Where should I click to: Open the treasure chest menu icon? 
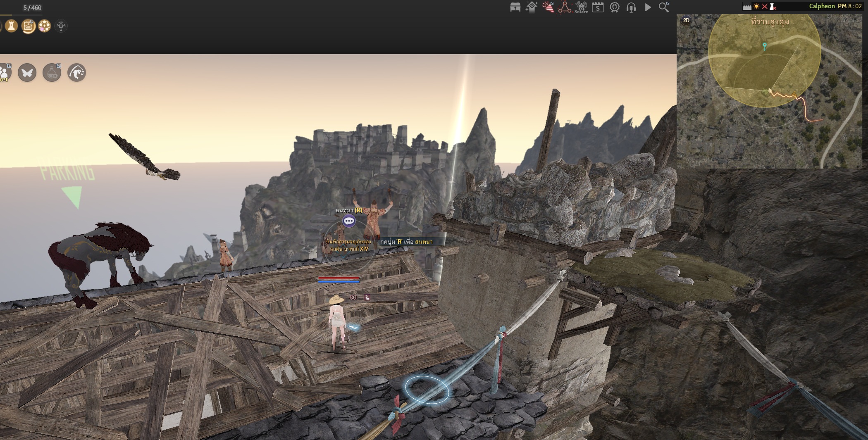pyautogui.click(x=515, y=7)
